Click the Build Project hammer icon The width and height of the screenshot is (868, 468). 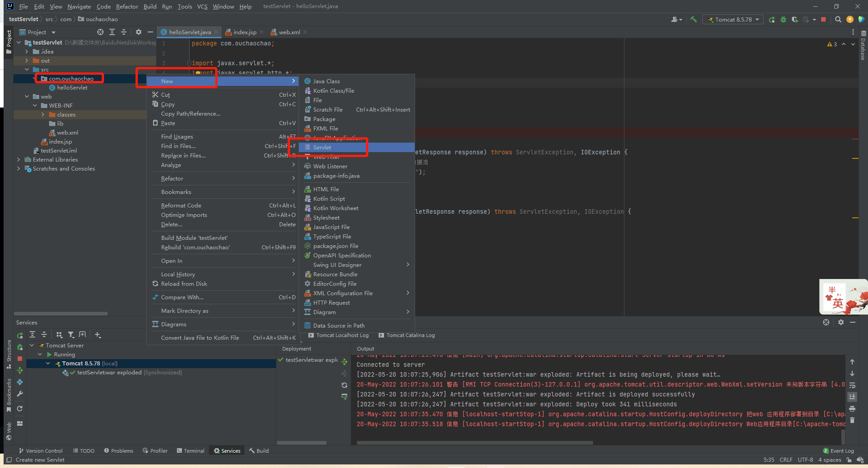pos(693,19)
